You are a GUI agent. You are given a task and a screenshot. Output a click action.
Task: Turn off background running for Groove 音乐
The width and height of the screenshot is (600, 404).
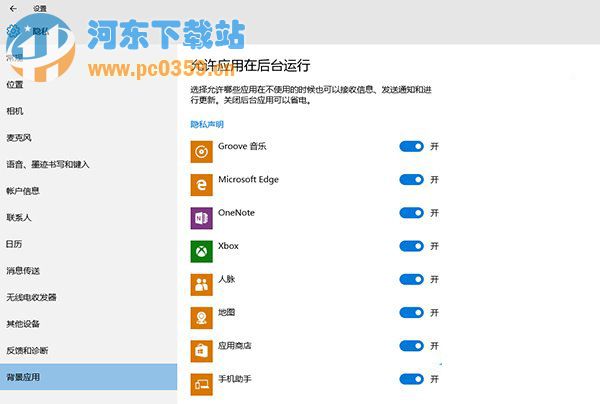coord(411,146)
